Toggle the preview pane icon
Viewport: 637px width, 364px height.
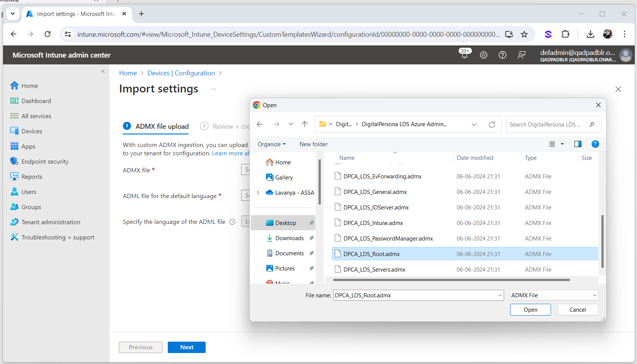tap(578, 144)
